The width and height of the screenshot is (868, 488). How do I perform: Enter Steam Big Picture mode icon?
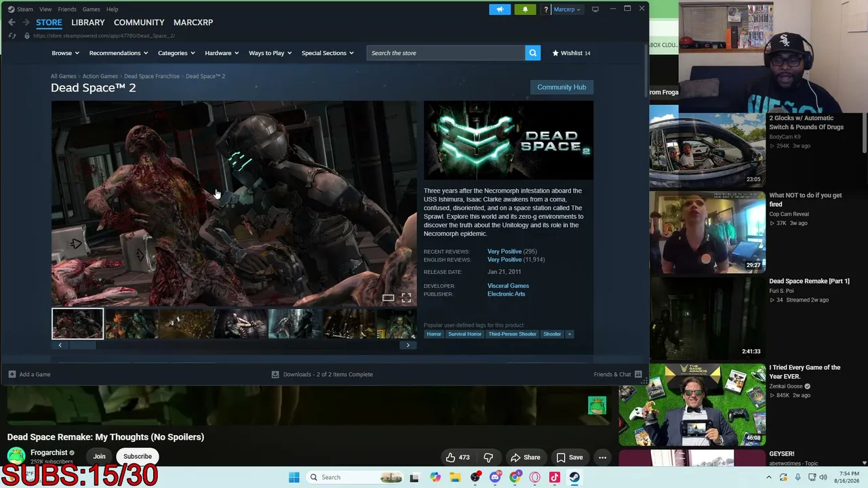(x=595, y=9)
